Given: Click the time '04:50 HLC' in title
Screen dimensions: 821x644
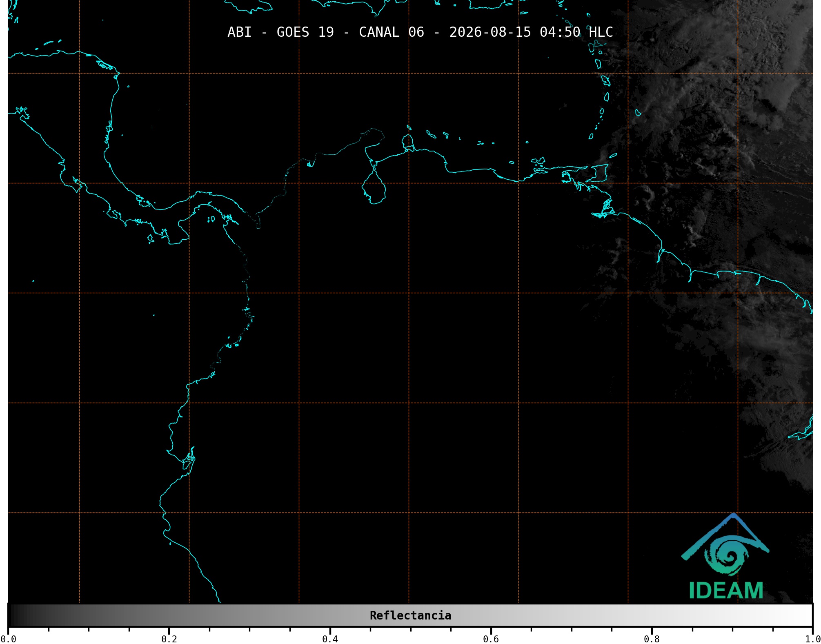Looking at the screenshot, I should [576, 32].
